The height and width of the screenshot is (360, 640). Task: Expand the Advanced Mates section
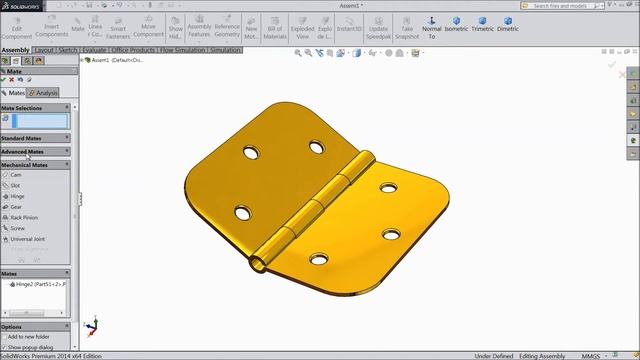pyautogui.click(x=67, y=151)
